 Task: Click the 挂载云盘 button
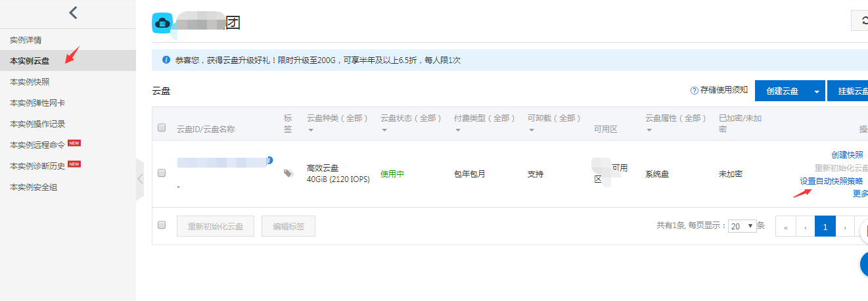[848, 91]
